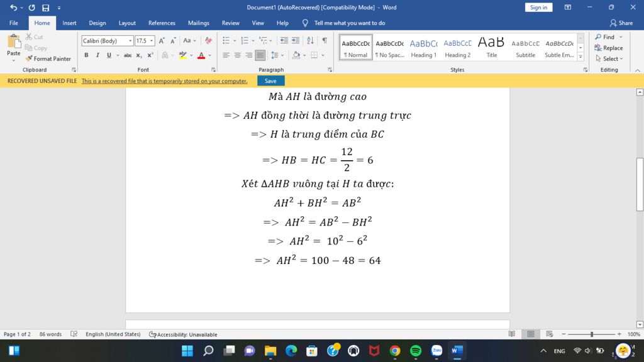Open Spotify from the taskbar
This screenshot has height=362, width=644.
416,351
